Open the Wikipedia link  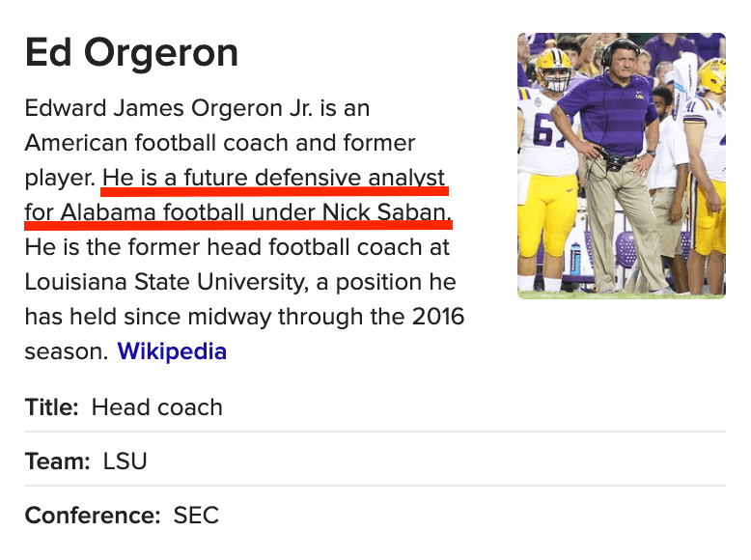172,351
